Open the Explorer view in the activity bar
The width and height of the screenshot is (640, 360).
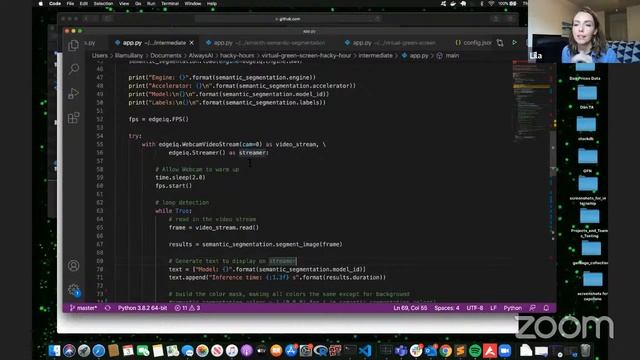(x=73, y=45)
